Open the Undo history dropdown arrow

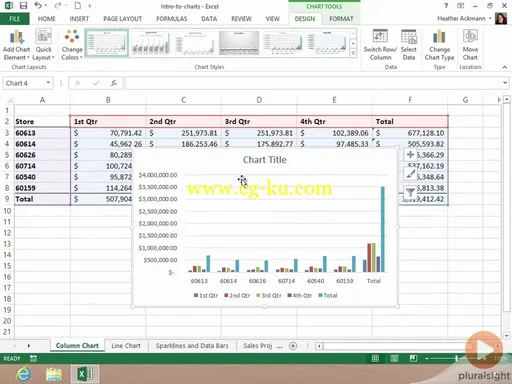coord(45,6)
